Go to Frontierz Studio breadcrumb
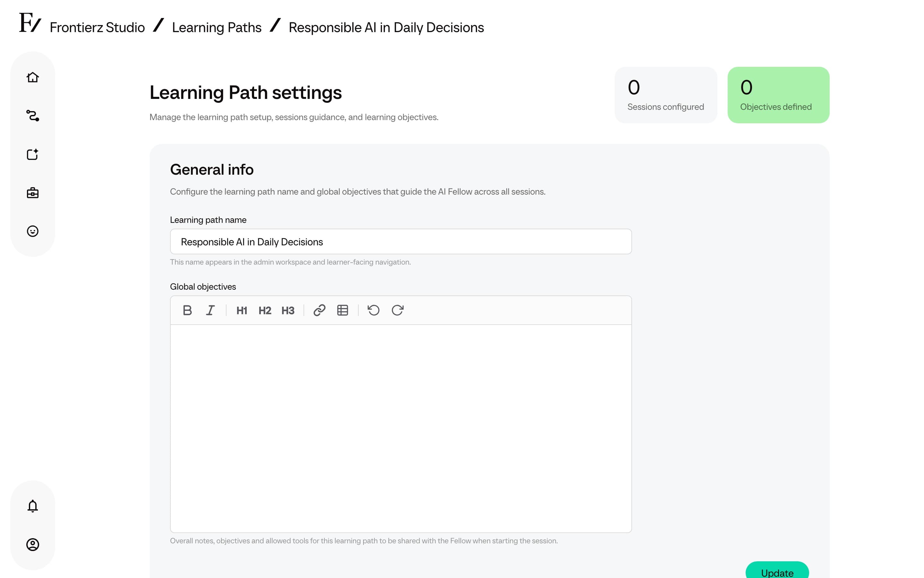The height and width of the screenshot is (578, 924). coord(97,28)
